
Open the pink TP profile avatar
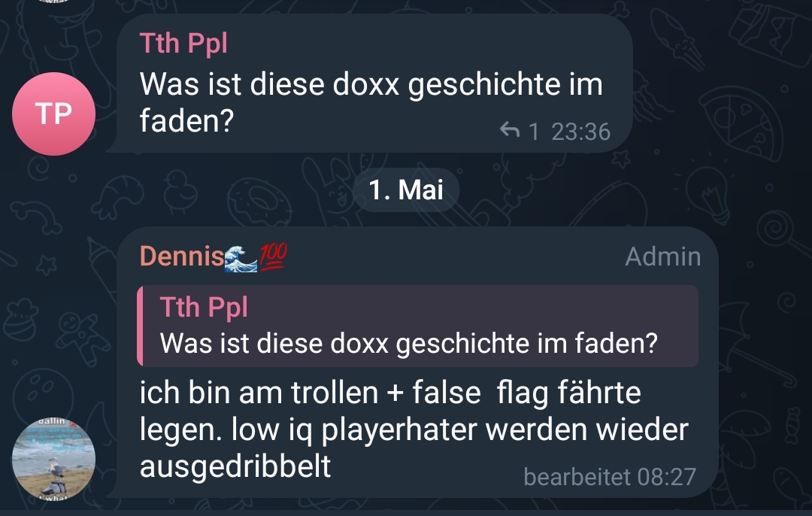pos(54,114)
